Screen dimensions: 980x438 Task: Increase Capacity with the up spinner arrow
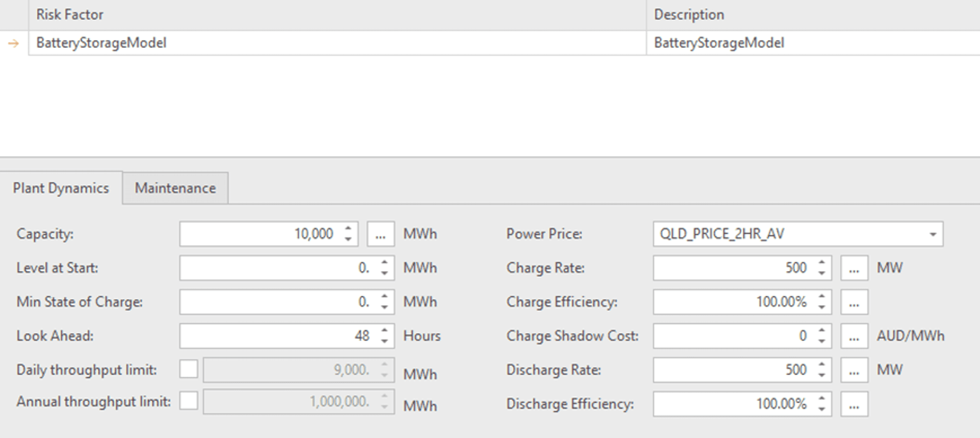point(348,228)
